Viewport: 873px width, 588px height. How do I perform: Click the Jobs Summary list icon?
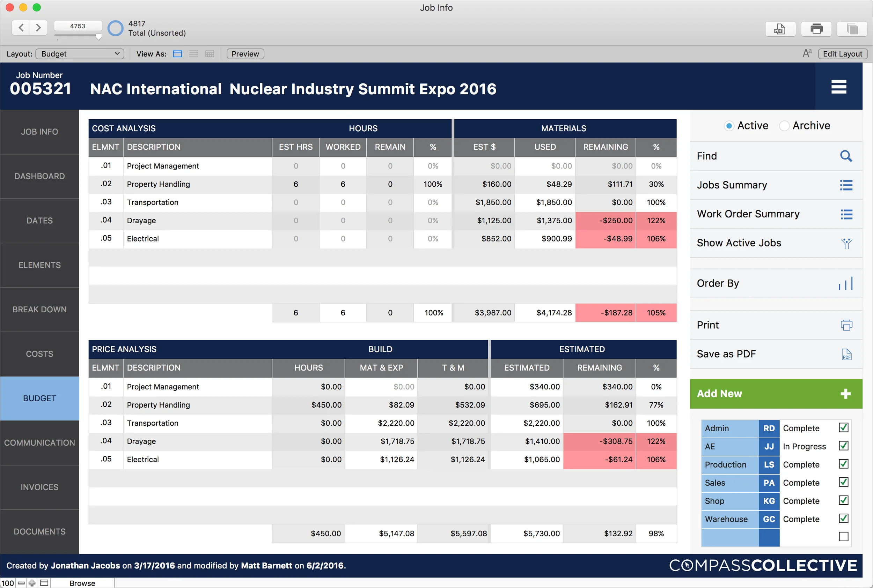[847, 185]
